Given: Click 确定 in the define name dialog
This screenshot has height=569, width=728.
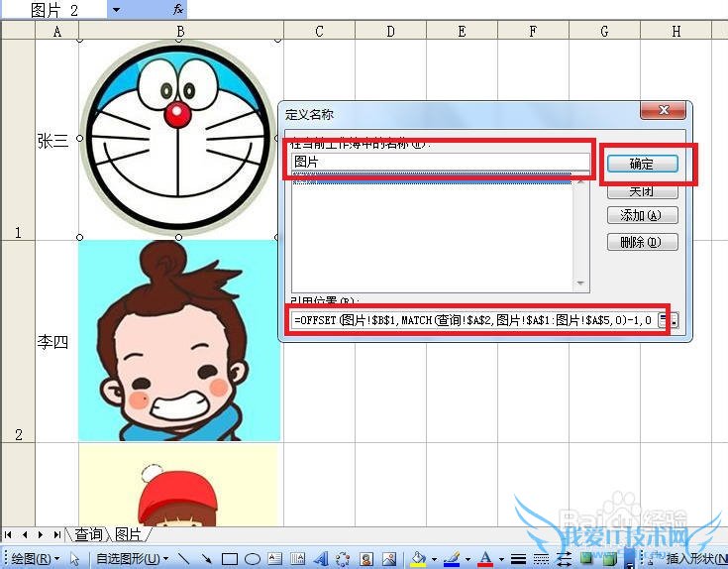Looking at the screenshot, I should point(642,164).
